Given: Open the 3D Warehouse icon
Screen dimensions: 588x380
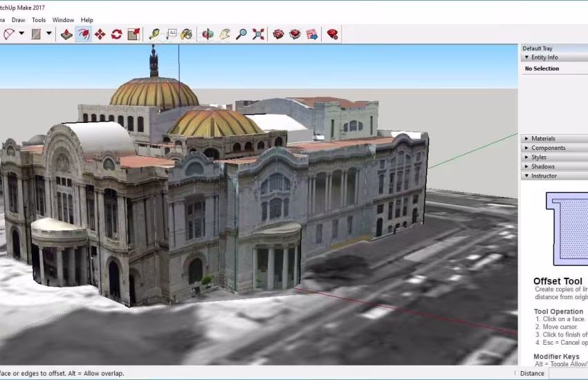Looking at the screenshot, I should (x=278, y=35).
